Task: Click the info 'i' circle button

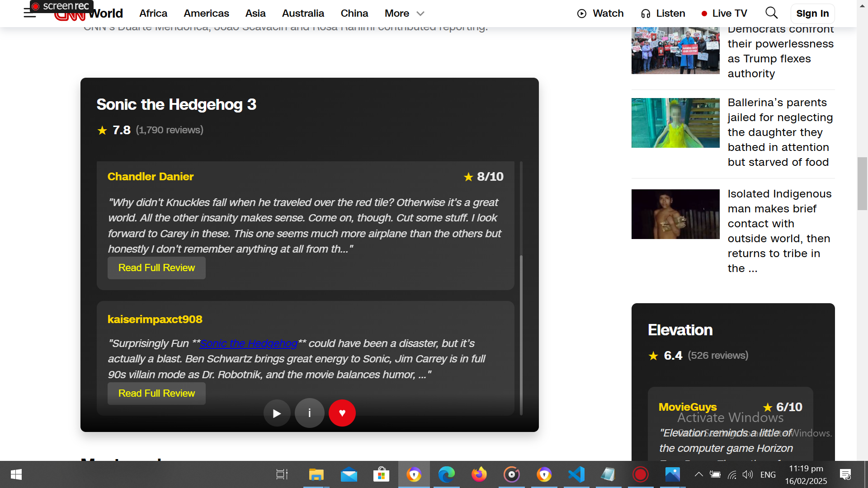Action: click(310, 413)
